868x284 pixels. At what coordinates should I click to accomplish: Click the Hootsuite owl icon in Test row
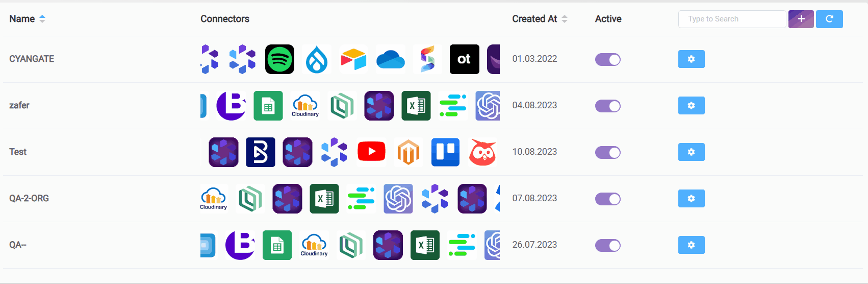(x=482, y=152)
